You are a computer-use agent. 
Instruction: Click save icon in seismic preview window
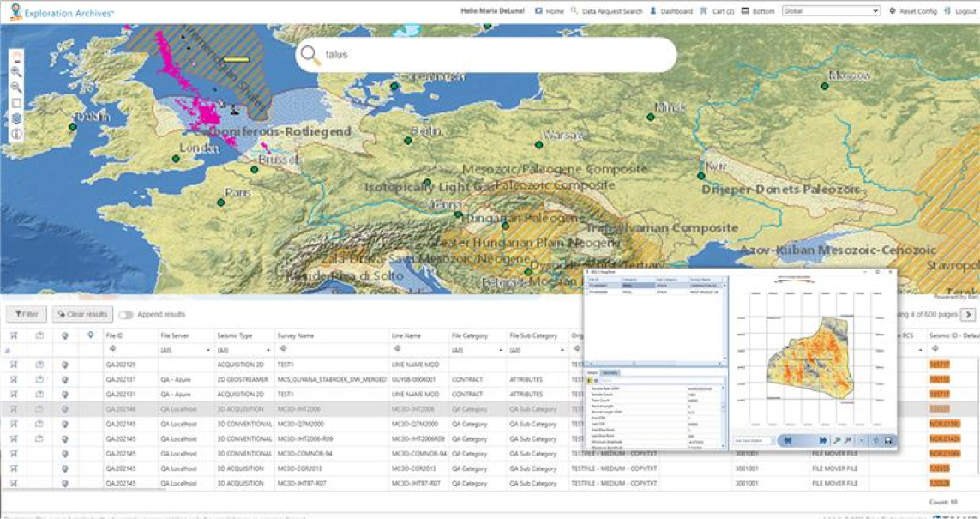[x=888, y=440]
